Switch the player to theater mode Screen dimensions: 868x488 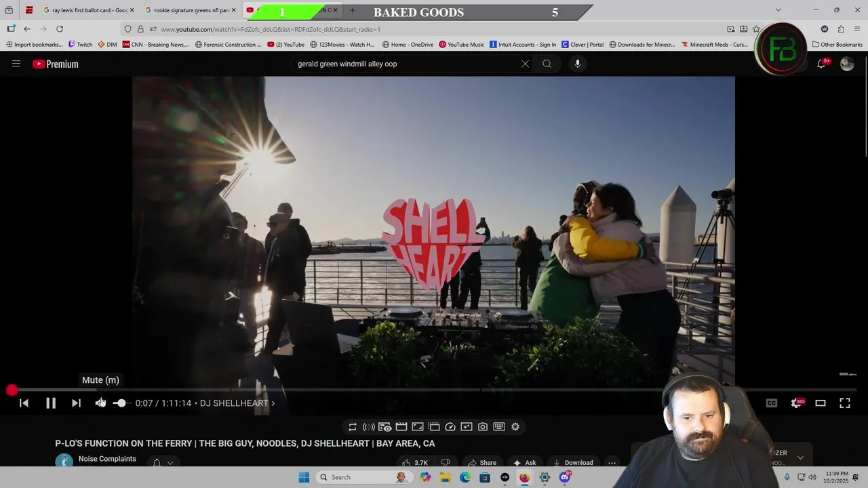(821, 403)
